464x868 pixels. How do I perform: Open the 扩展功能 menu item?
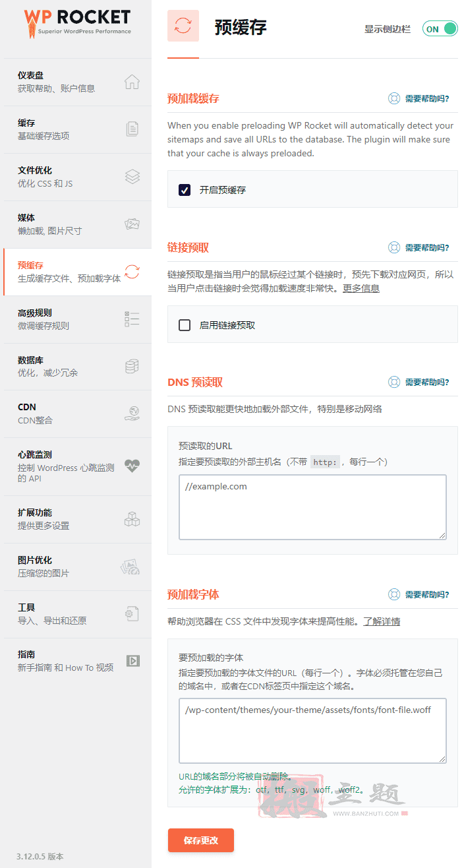77,519
